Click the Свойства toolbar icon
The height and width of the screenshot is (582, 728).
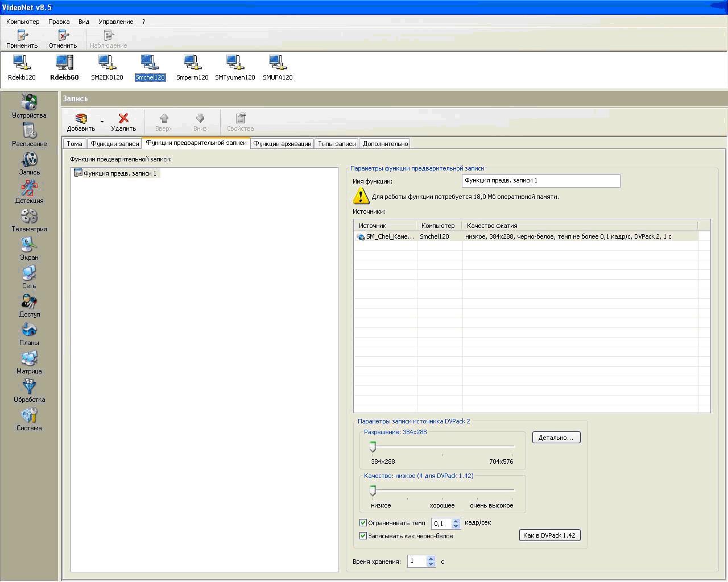(x=240, y=118)
